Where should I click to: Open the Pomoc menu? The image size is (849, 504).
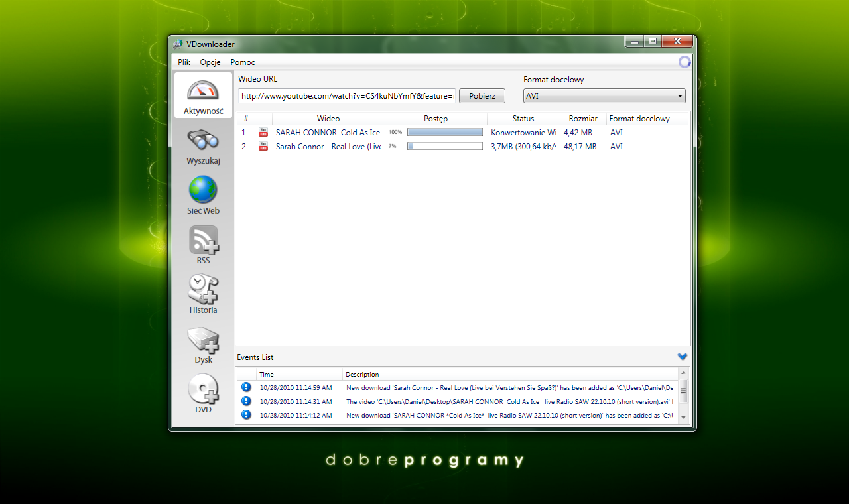tap(243, 62)
